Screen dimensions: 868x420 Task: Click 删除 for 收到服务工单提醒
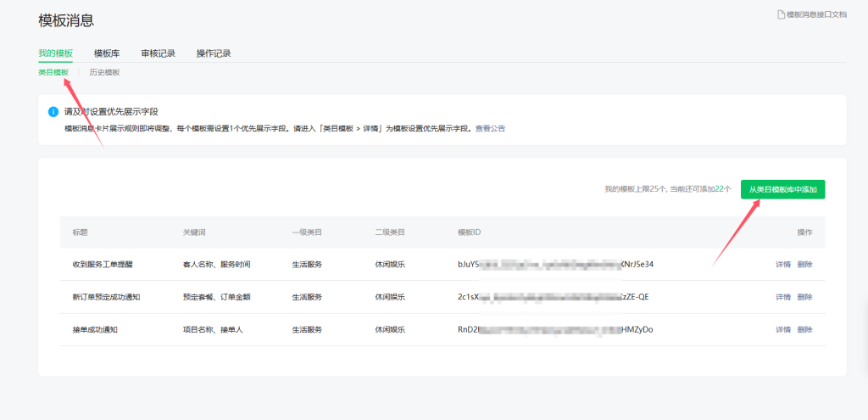click(805, 264)
